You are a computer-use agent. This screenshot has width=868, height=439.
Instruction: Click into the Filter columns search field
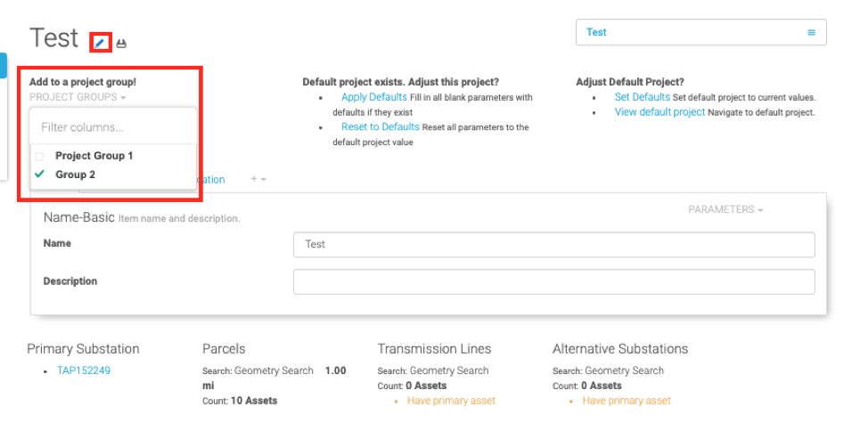[x=113, y=127]
